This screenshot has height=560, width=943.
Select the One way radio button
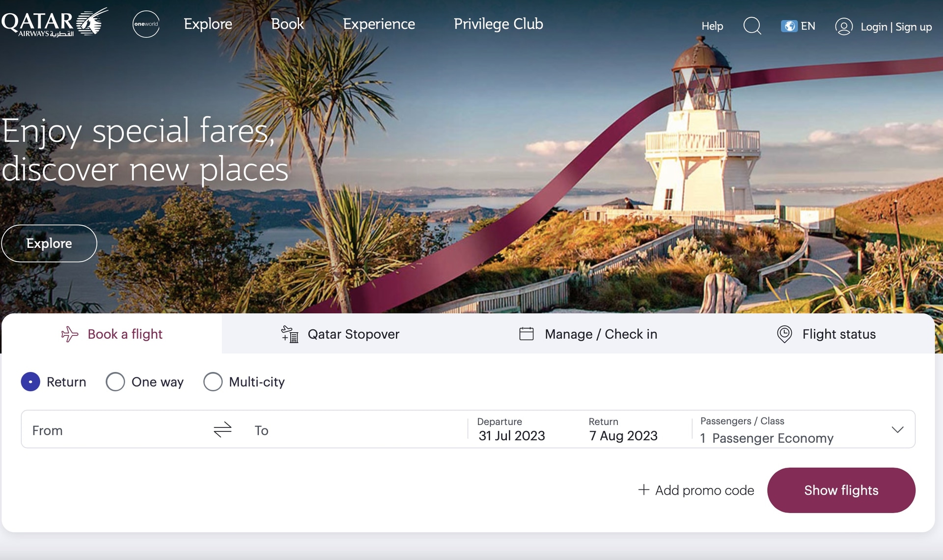click(x=115, y=382)
